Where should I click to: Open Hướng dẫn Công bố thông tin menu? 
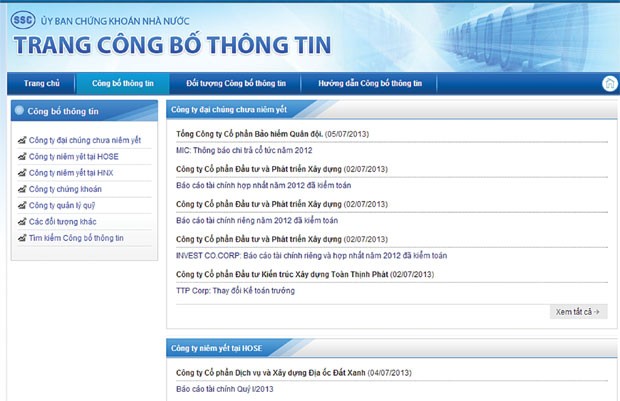click(x=370, y=83)
